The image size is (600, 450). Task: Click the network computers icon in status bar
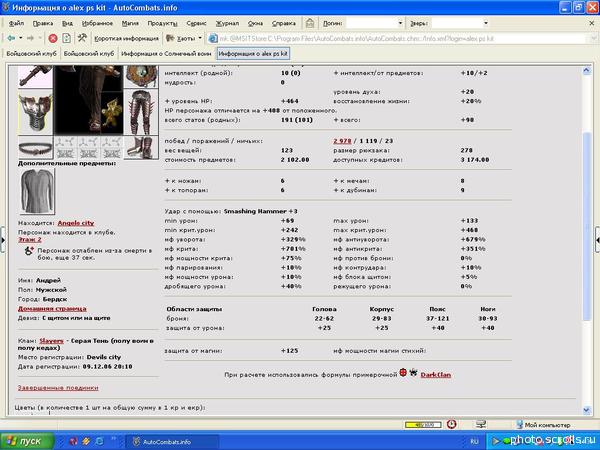coord(481,424)
